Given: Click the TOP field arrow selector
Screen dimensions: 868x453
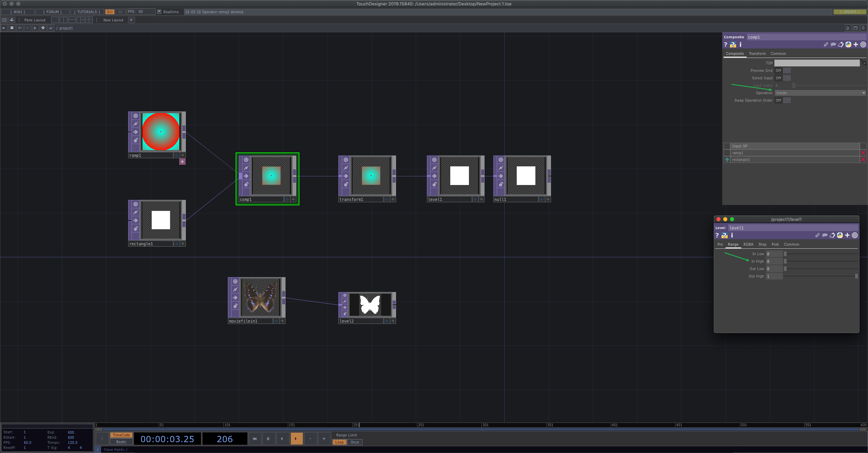Looking at the screenshot, I should tap(863, 63).
